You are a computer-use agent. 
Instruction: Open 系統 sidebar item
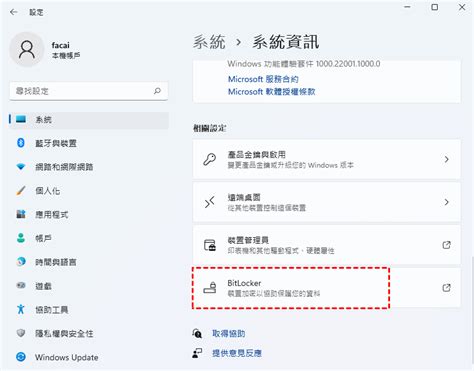tap(89, 120)
